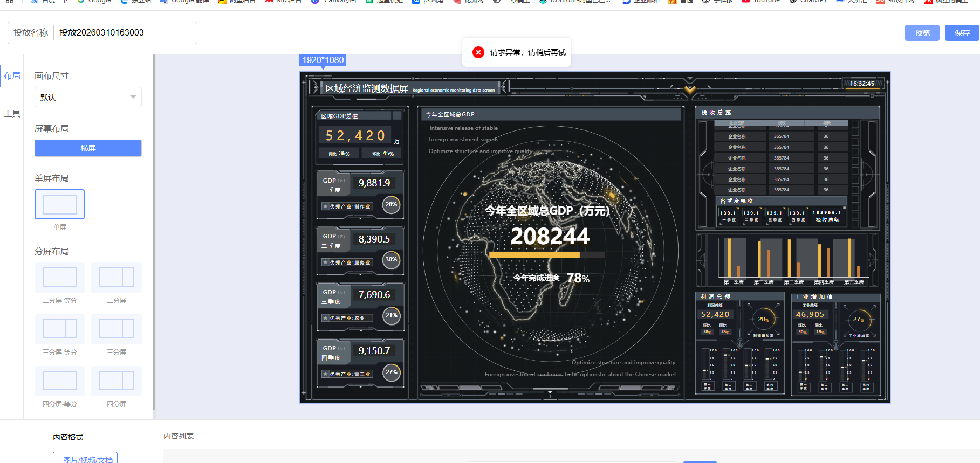Select the 三分屏 three-split layout icon
The image size is (980, 463).
tap(116, 329)
